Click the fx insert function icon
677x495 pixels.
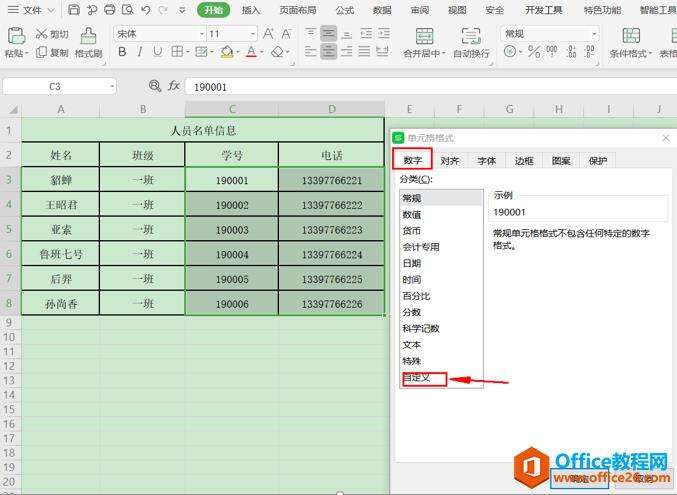173,87
